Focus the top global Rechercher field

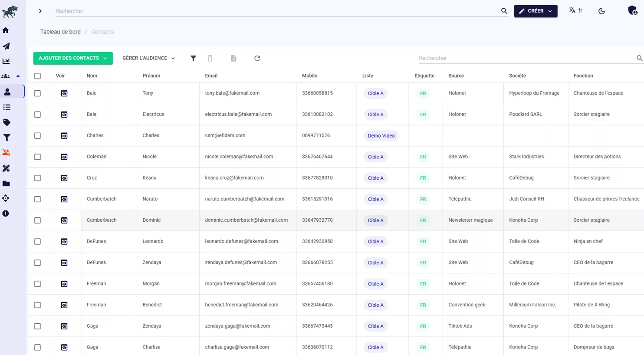tap(277, 11)
